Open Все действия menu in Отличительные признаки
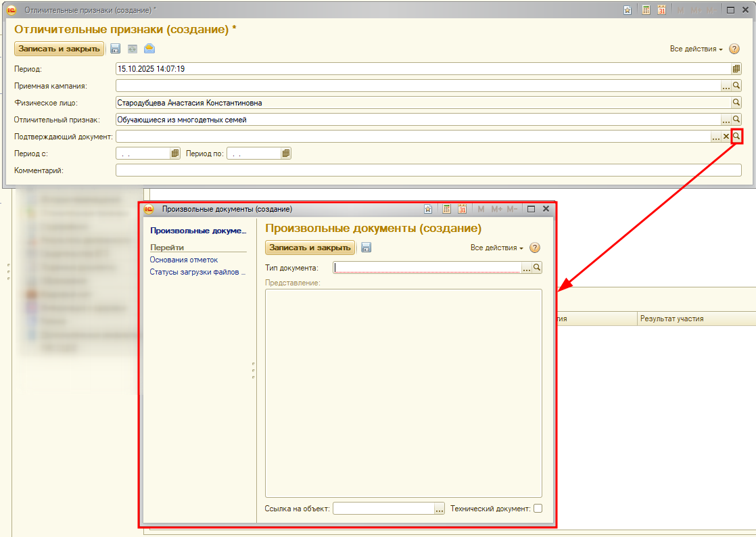756x537 pixels. pyautogui.click(x=696, y=49)
